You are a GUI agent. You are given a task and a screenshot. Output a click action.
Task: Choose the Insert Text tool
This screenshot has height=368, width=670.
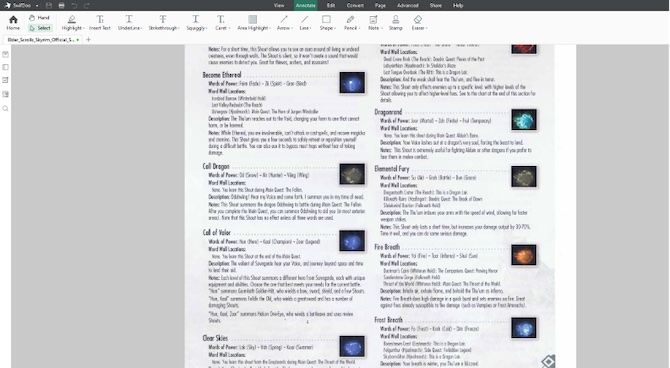[x=100, y=23]
